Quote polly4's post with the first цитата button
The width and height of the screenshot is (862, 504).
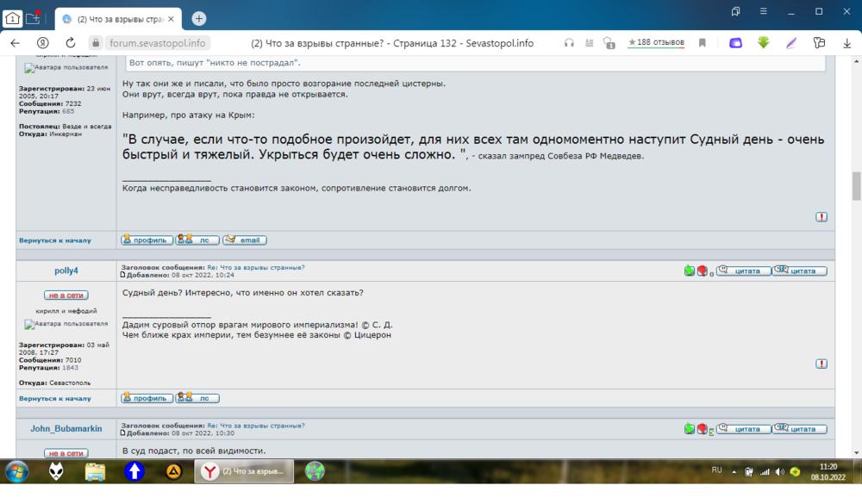(743, 270)
